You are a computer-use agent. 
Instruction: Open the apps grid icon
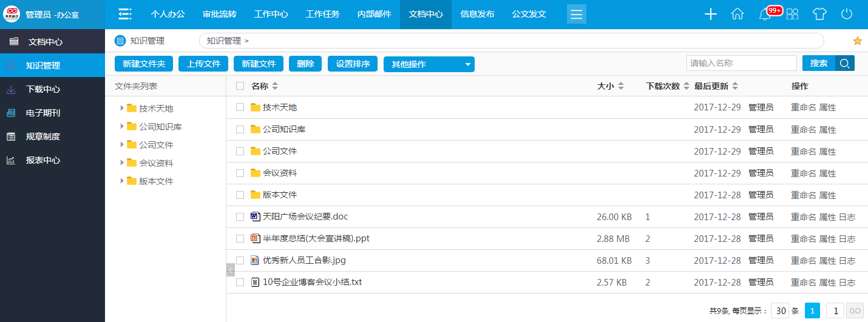[x=792, y=14]
